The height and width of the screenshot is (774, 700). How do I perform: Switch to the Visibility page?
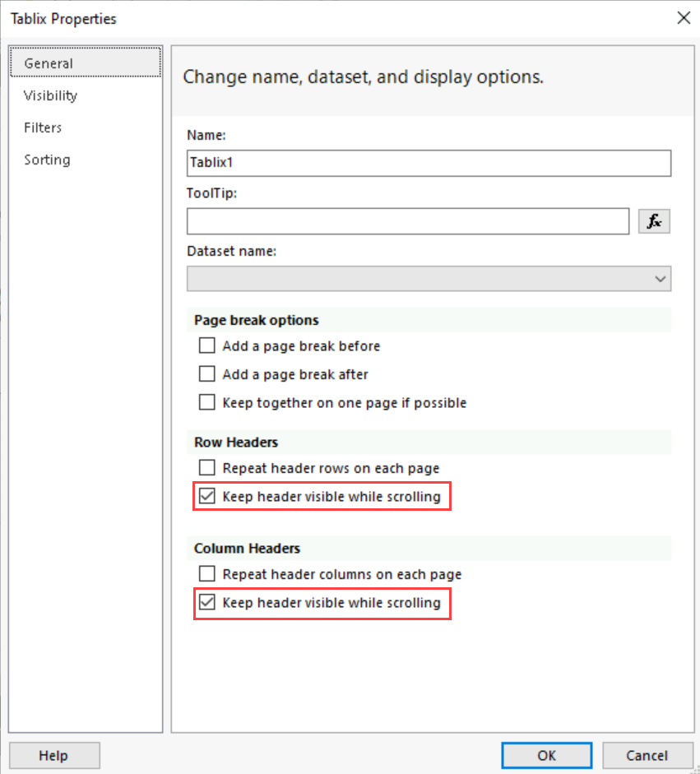click(x=50, y=95)
